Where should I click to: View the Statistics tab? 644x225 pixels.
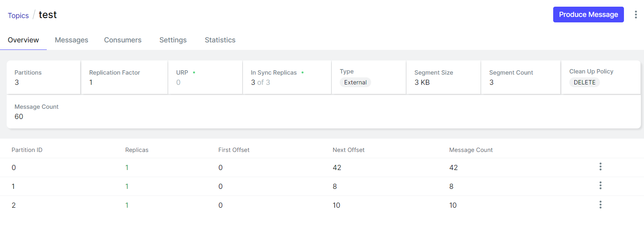pos(220,40)
